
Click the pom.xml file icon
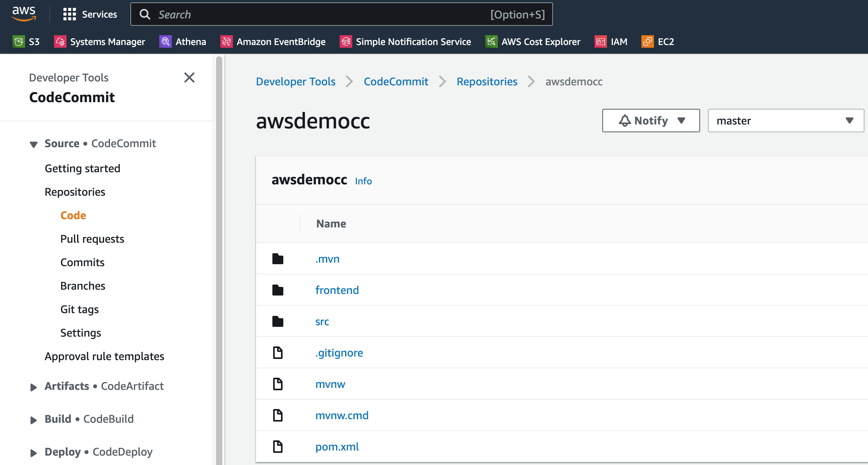click(278, 447)
